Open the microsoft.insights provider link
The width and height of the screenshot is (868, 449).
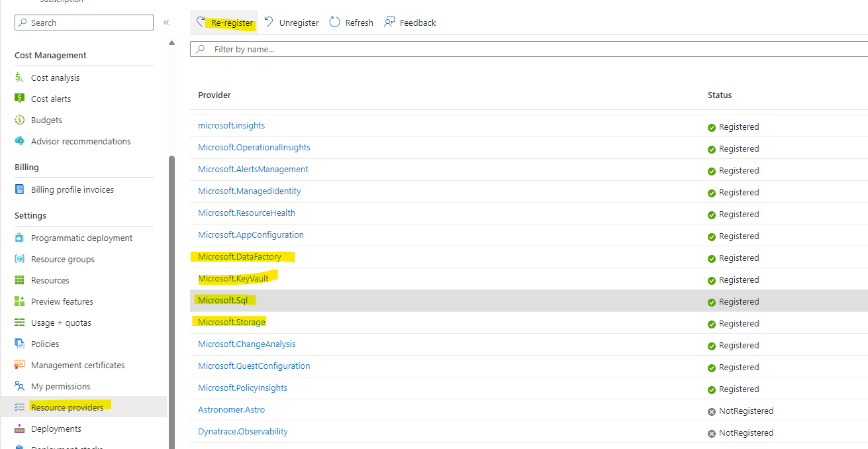[231, 125]
